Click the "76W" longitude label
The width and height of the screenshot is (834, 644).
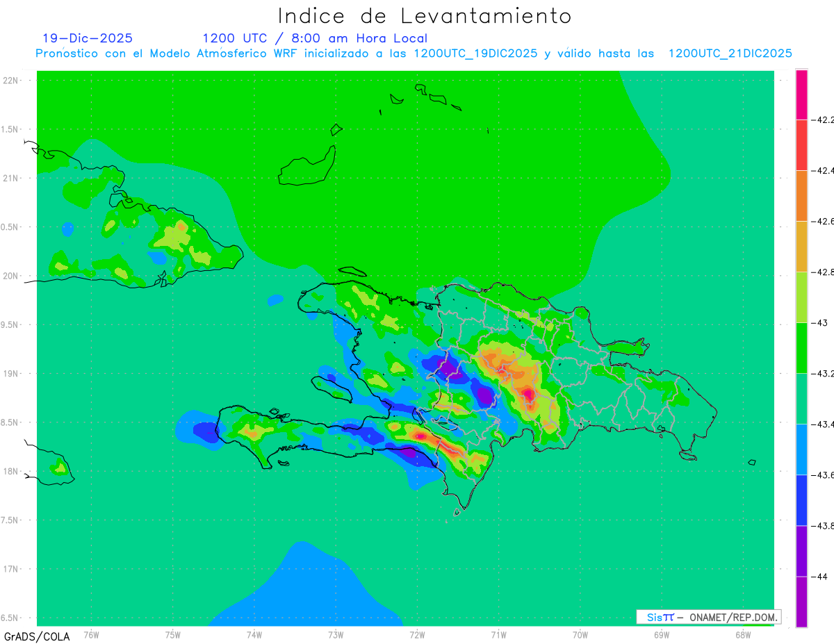click(91, 634)
